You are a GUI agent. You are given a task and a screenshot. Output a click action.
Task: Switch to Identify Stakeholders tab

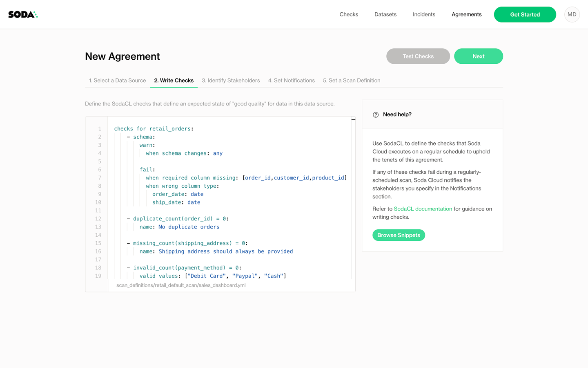coord(231,81)
